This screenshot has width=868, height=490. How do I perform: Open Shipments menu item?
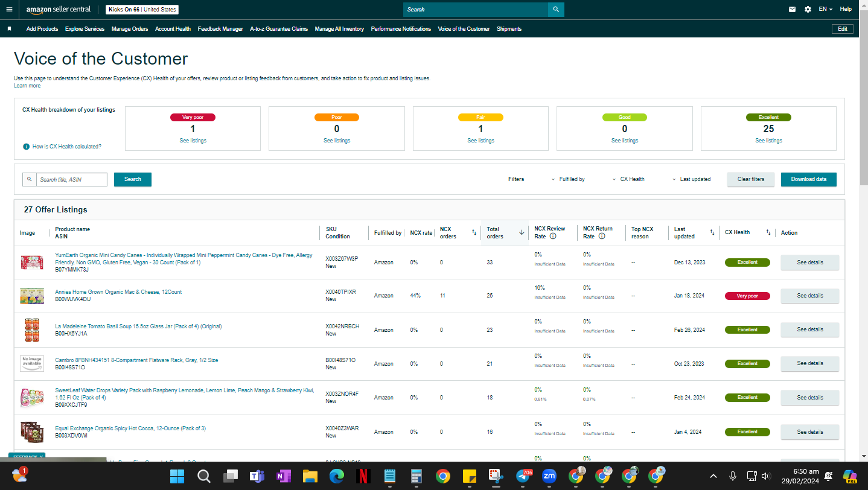(x=509, y=29)
